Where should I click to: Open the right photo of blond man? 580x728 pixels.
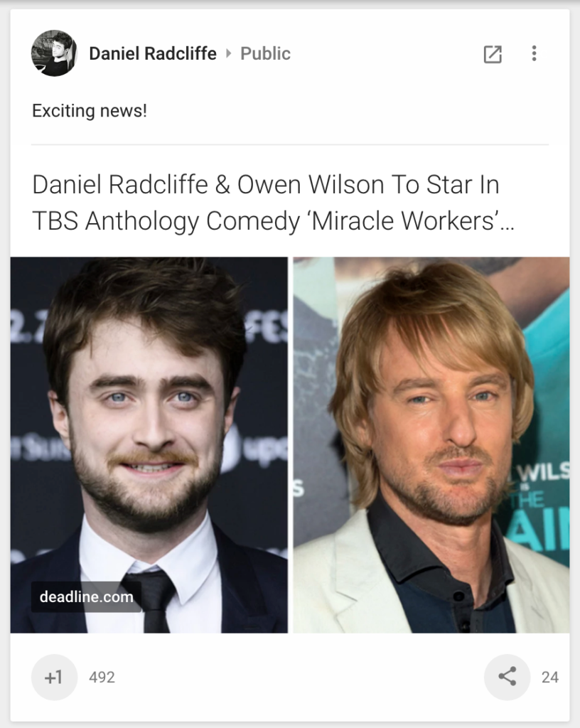click(x=431, y=445)
